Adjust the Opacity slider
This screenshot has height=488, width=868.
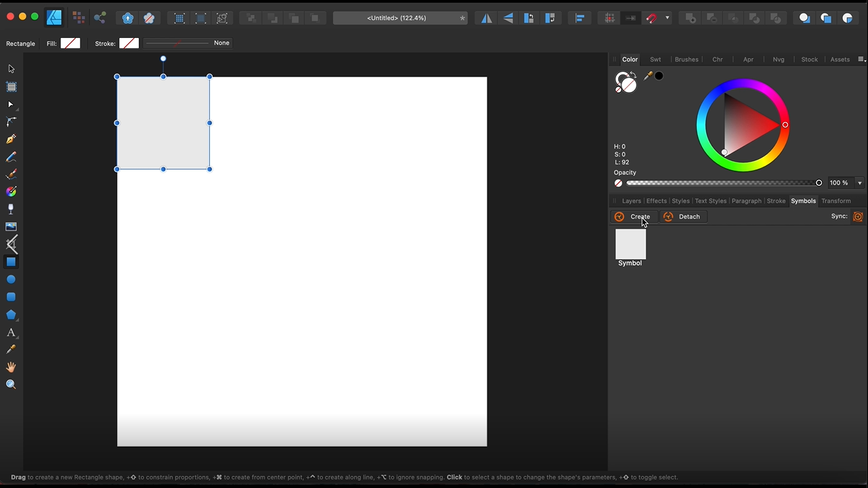pyautogui.click(x=724, y=183)
